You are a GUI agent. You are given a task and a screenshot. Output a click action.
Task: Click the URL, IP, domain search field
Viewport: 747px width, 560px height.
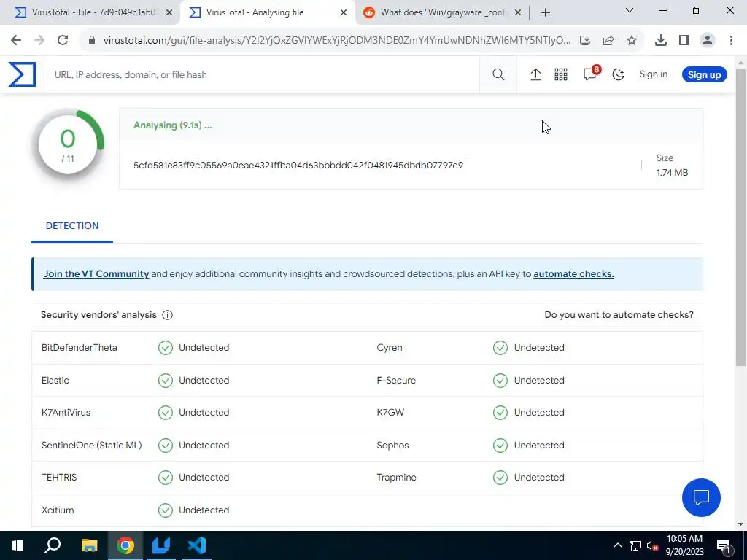click(x=262, y=75)
